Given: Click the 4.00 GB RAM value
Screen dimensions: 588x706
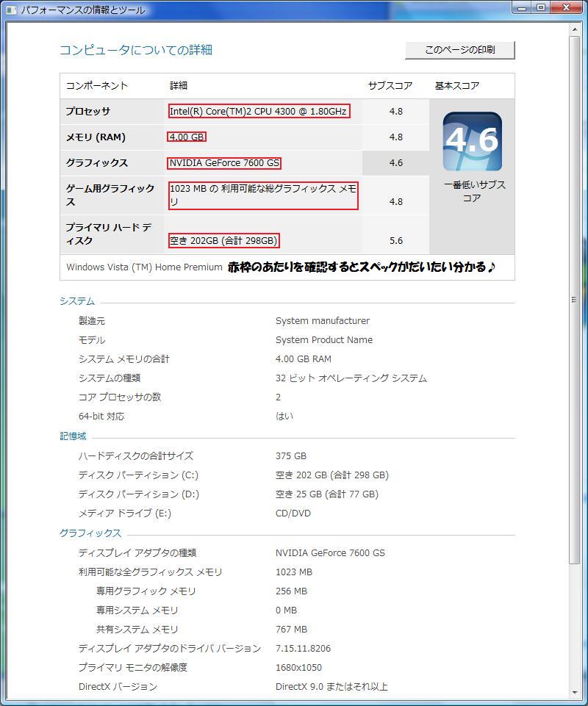Looking at the screenshot, I should pyautogui.click(x=304, y=359).
